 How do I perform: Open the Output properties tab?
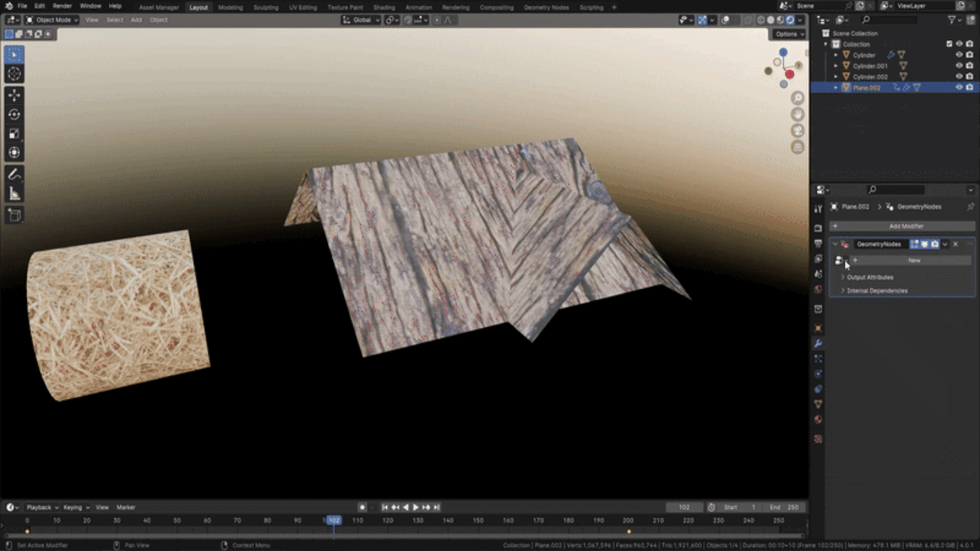(x=818, y=244)
